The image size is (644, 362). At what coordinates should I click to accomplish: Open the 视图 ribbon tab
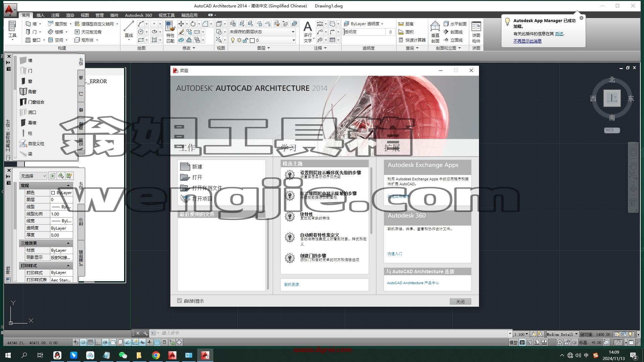85,15
